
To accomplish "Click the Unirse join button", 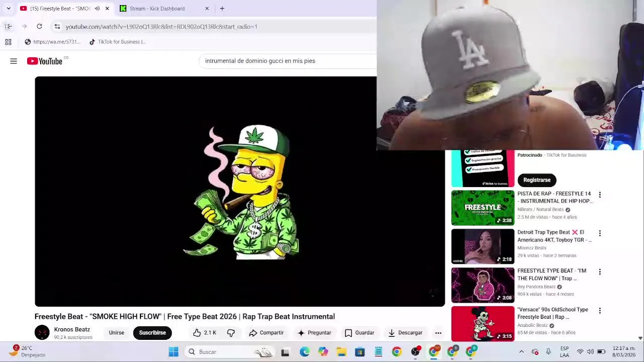I will [x=116, y=333].
